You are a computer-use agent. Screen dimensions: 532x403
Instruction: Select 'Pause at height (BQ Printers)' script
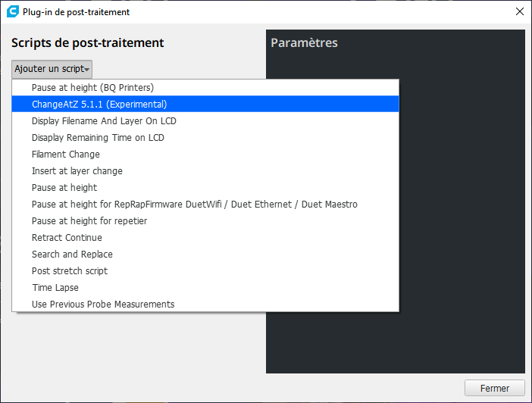92,88
